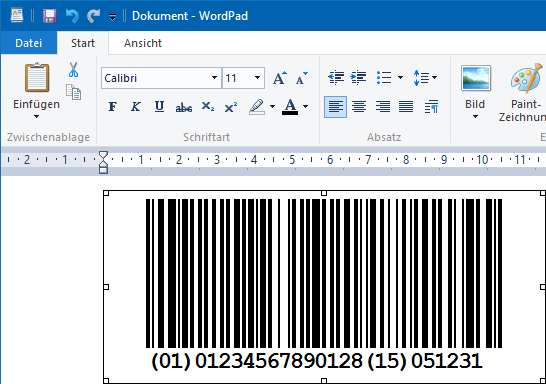Justify the text alignment
The image size is (546, 384).
[406, 107]
